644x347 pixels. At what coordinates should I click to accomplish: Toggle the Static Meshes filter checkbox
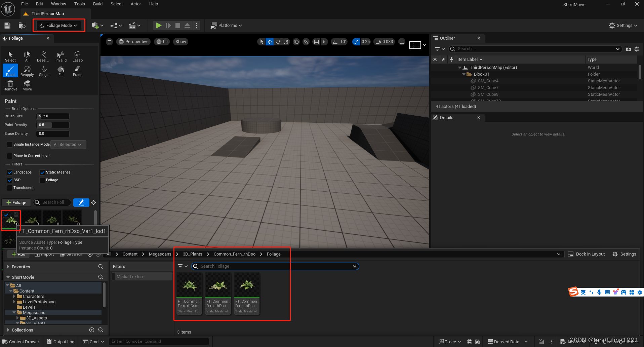click(x=42, y=172)
